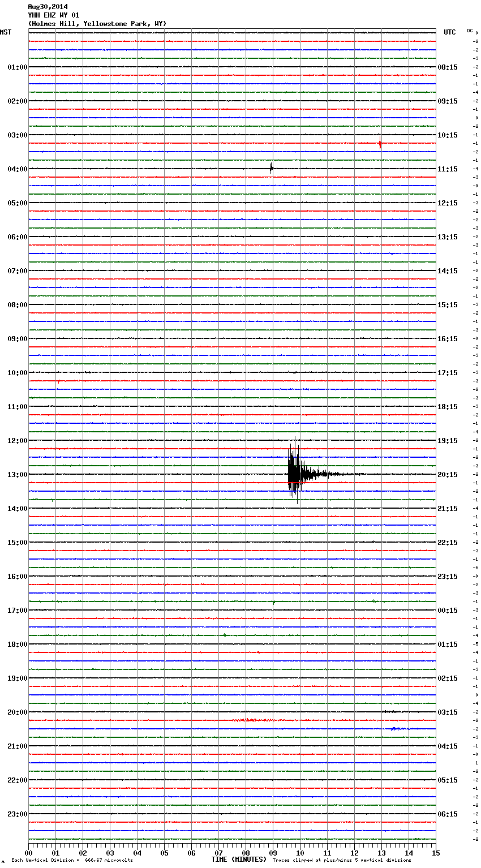The width and height of the screenshot is (481, 868).
Task: Select the 01:00 MST time label
Action: click(17, 67)
